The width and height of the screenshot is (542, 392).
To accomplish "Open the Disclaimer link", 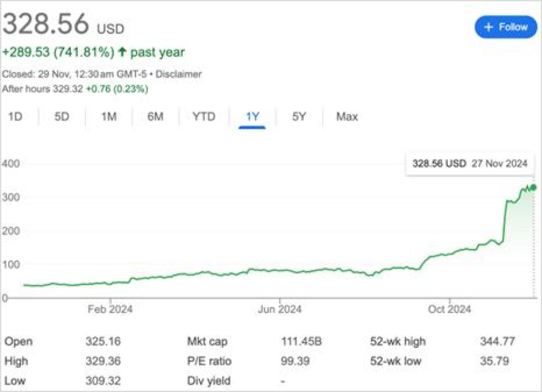I will [179, 74].
